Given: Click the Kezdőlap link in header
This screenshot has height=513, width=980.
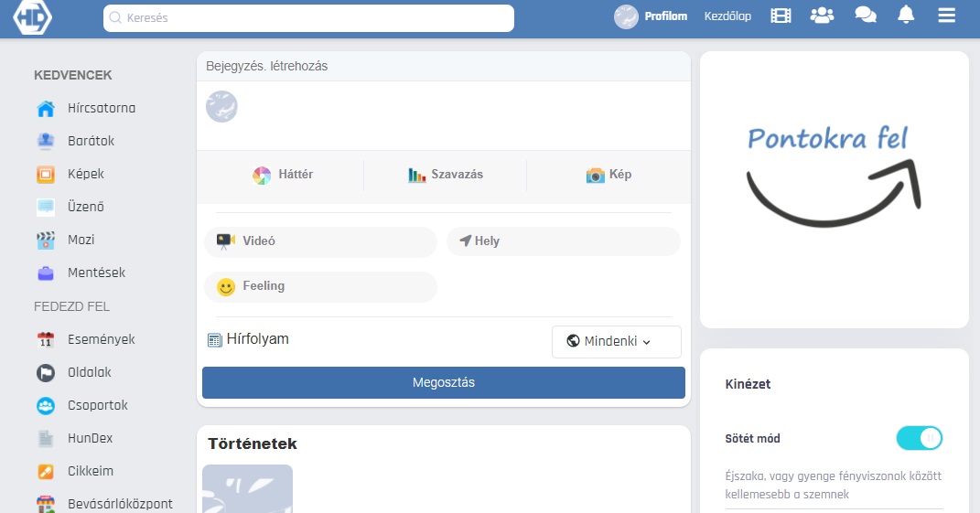Looking at the screenshot, I should 727,16.
